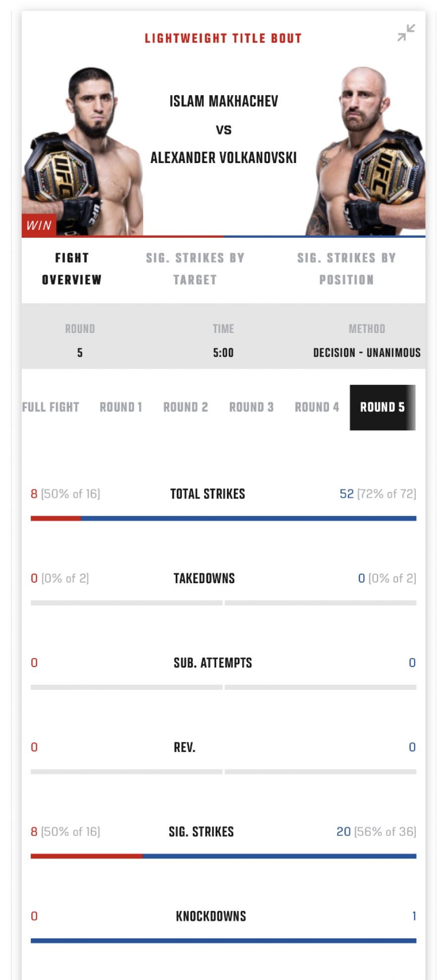Click the Total Strikes comparison bar

223,518
